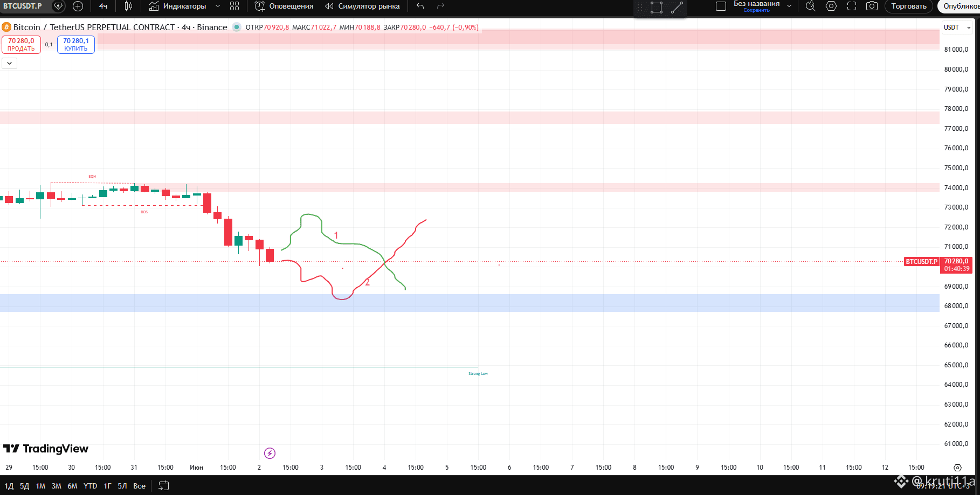Select the YTD date range
This screenshot has width=980, height=495.
pyautogui.click(x=90, y=486)
